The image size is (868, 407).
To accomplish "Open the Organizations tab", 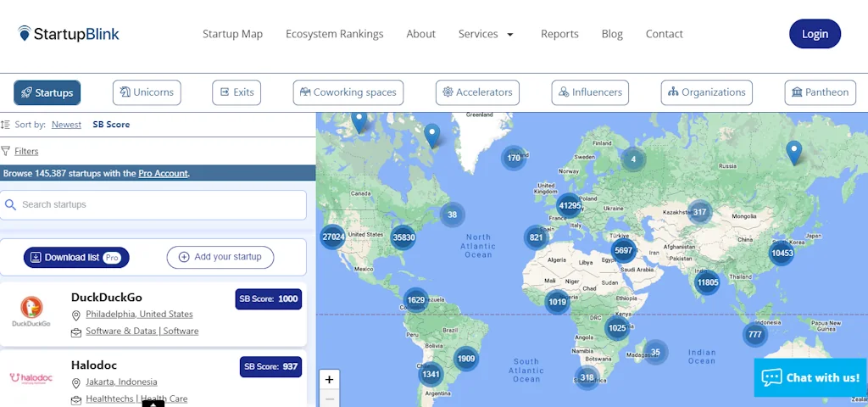I will tap(707, 92).
